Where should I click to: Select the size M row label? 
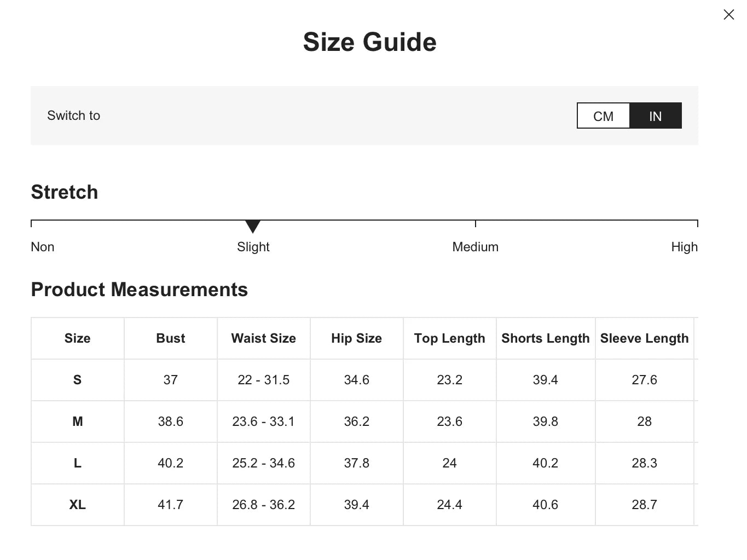(x=77, y=422)
